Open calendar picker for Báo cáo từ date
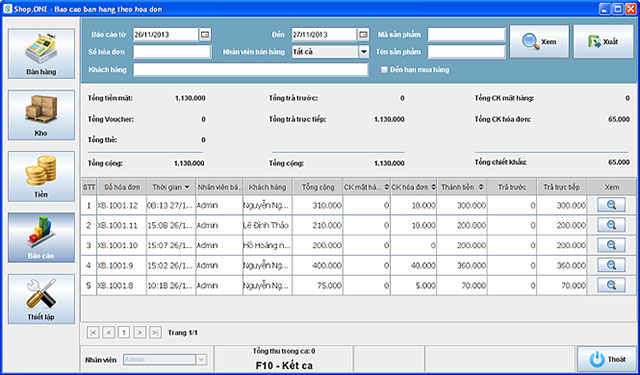Image resolution: width=640 pixels, height=375 pixels. 205,35
